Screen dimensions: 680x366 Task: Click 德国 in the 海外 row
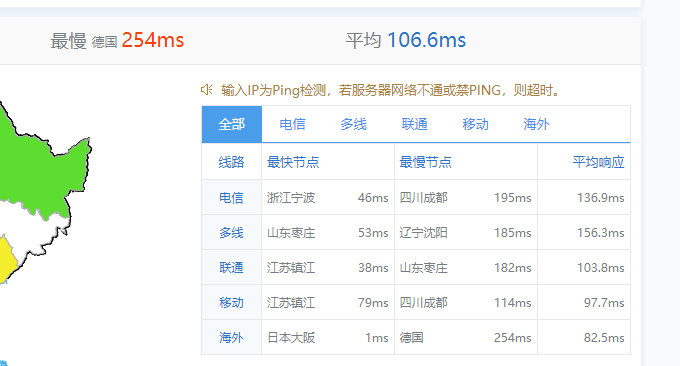[x=411, y=338]
